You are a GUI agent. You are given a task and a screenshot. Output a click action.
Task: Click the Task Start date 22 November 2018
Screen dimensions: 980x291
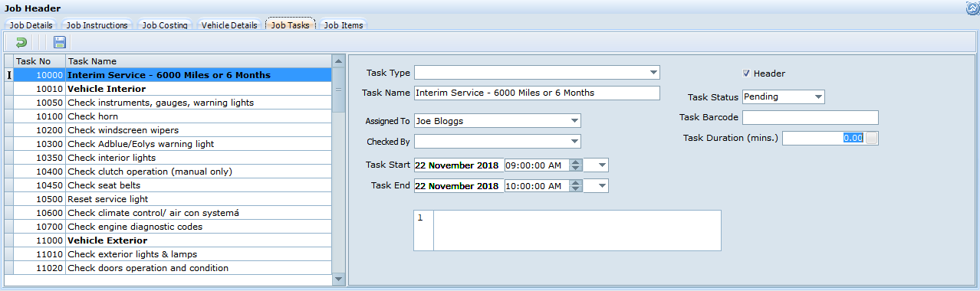point(459,165)
